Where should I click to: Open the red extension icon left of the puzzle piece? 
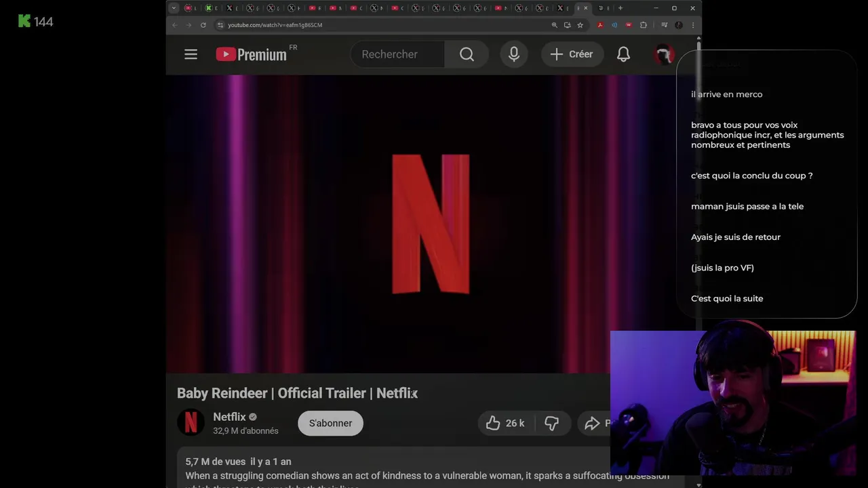point(629,25)
